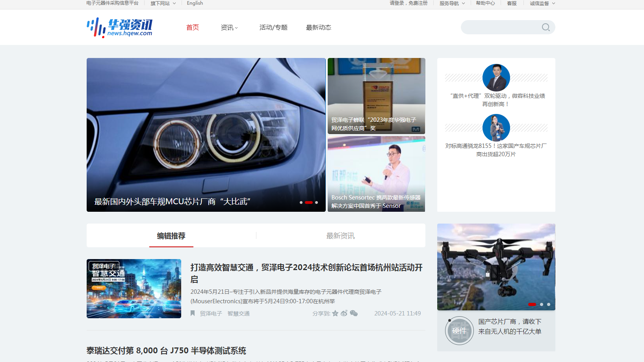Screen dimensions: 644x362
Task: Switch site language to English
Action: pos(195,3)
